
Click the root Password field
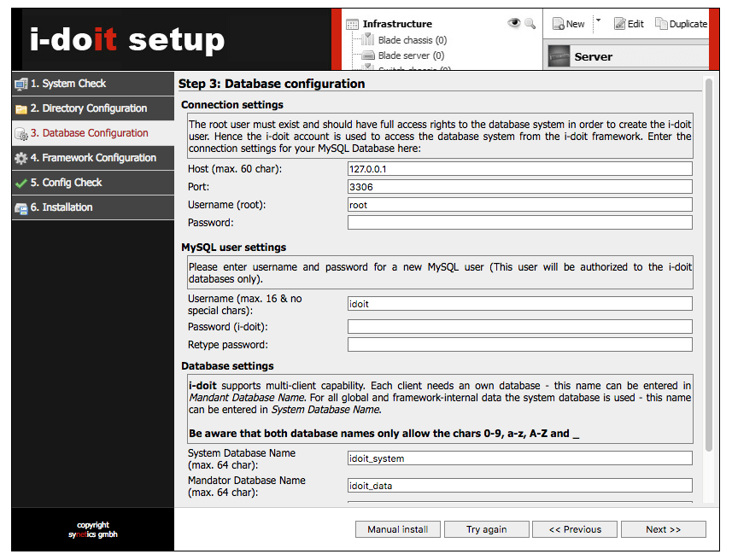tap(519, 223)
